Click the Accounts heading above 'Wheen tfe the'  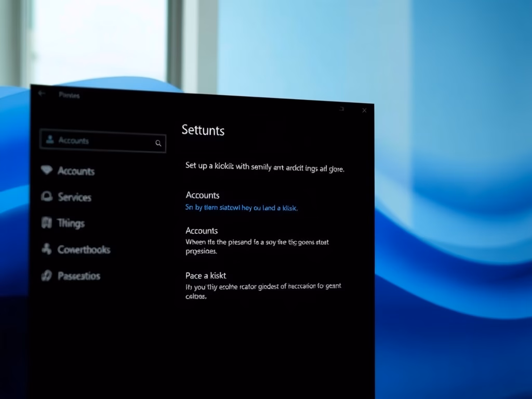pos(202,231)
